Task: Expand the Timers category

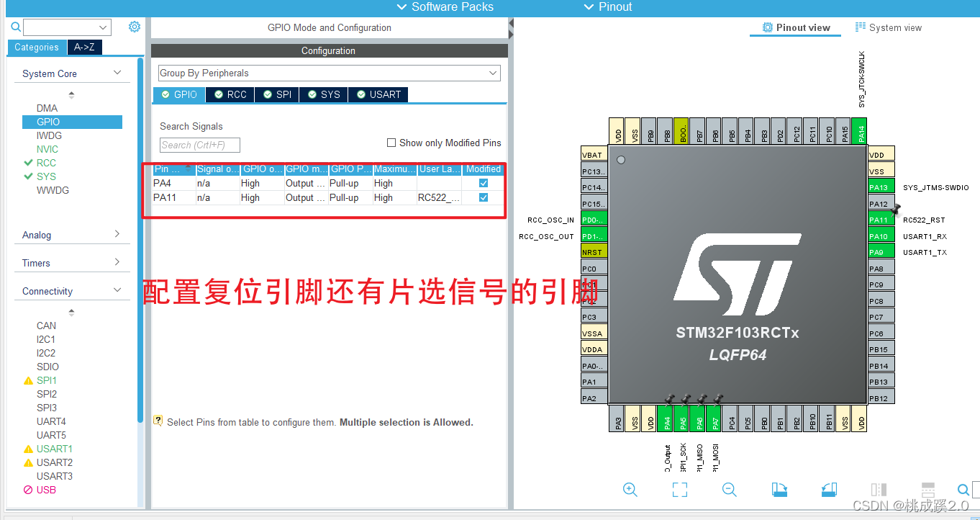Action: pos(117,262)
